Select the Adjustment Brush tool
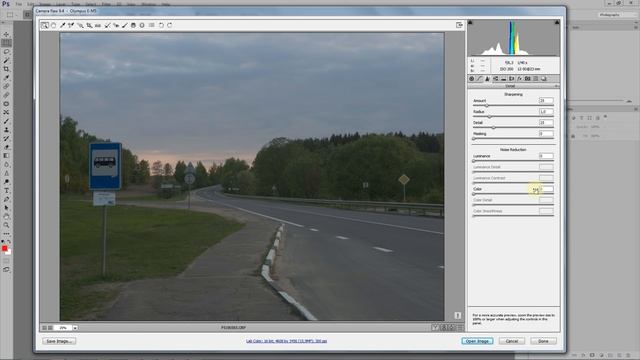 (x=124, y=25)
